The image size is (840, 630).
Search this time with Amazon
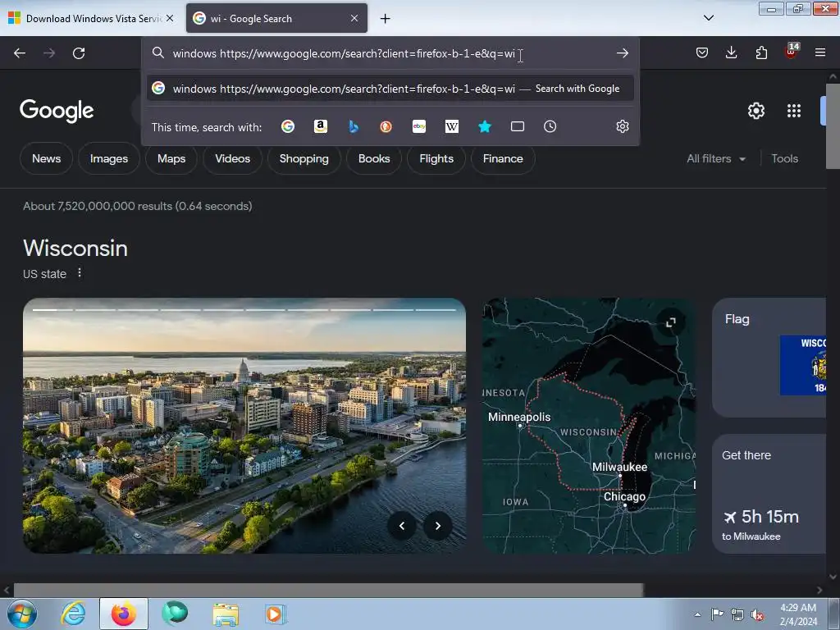[x=321, y=126]
